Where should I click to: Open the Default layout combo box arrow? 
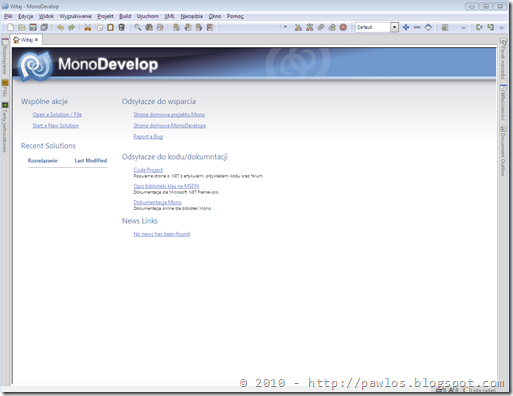coord(394,27)
